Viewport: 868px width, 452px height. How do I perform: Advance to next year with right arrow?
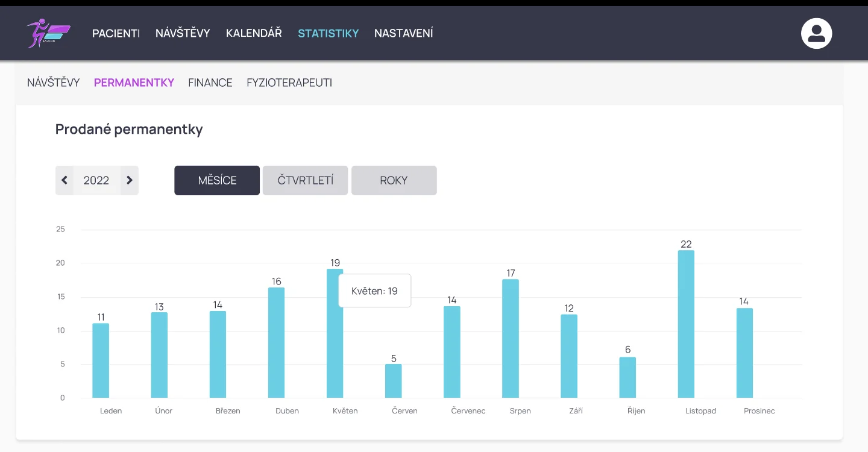point(129,180)
